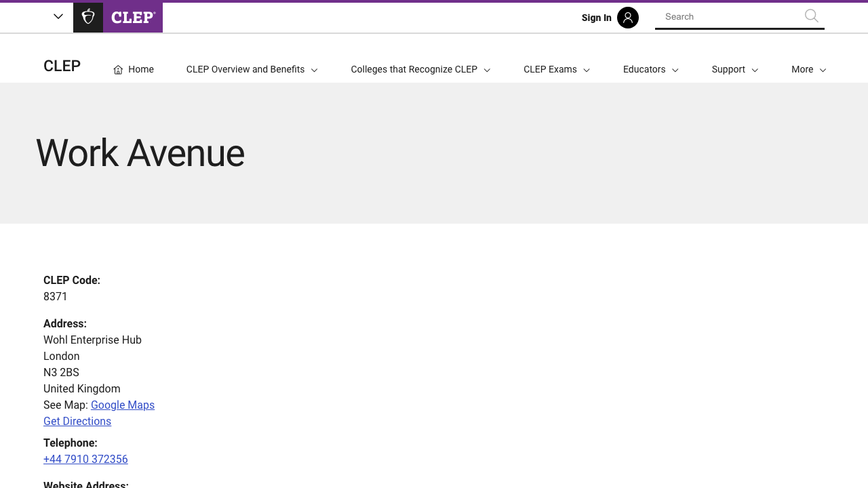Click the CLEP site title text
Image resolution: width=868 pixels, height=488 pixels.
click(x=62, y=66)
